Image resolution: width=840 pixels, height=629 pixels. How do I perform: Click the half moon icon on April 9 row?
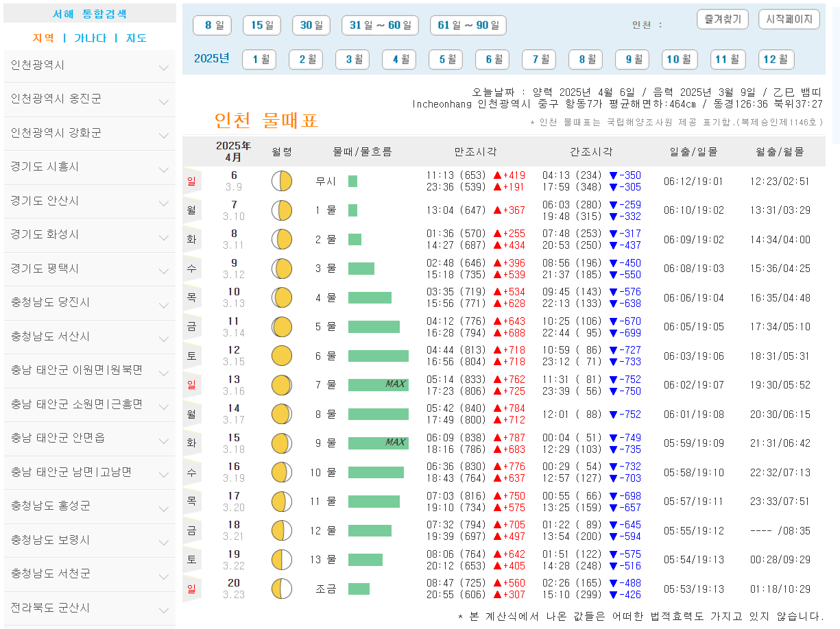tap(281, 269)
